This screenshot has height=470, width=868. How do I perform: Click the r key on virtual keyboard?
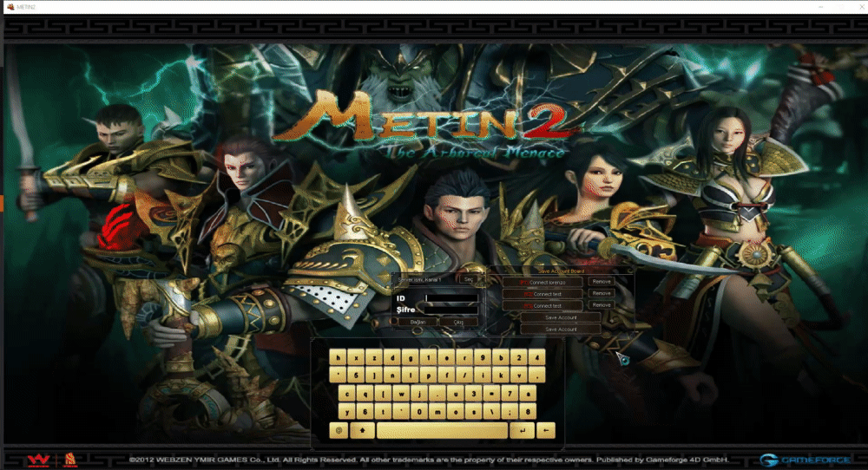coord(465,357)
